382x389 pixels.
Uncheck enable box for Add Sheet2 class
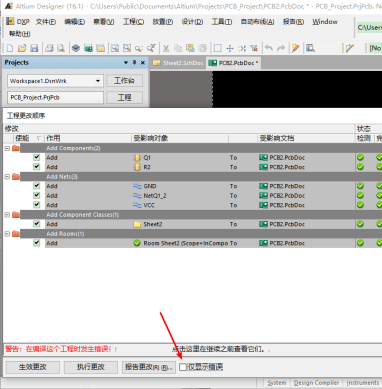coord(37,224)
